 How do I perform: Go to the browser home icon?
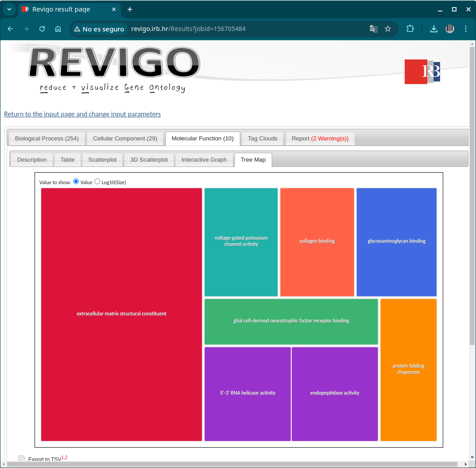click(58, 29)
